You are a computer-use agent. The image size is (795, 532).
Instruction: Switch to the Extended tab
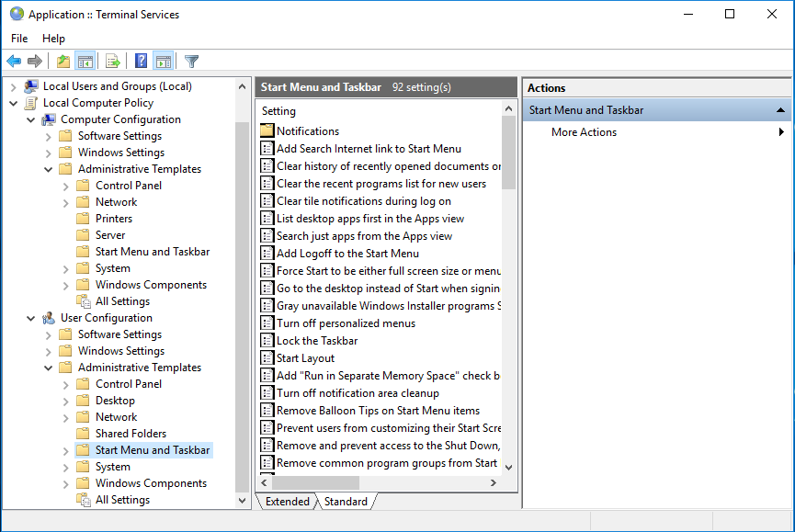(x=287, y=502)
